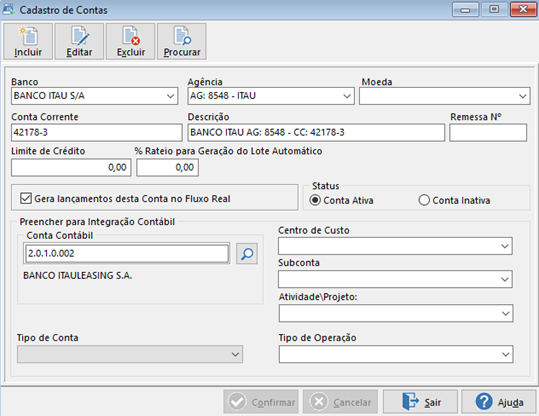
Task: Open the Centro de Custo dropdown
Action: click(x=504, y=246)
